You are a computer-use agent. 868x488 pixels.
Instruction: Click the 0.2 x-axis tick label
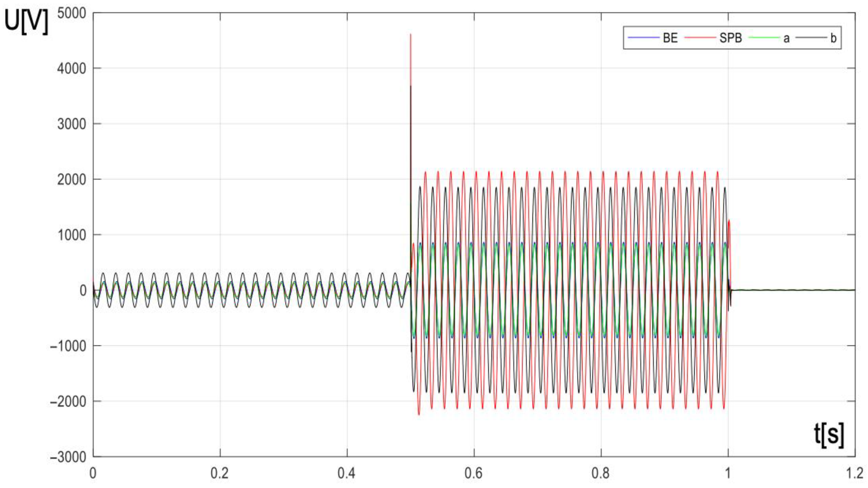220,473
